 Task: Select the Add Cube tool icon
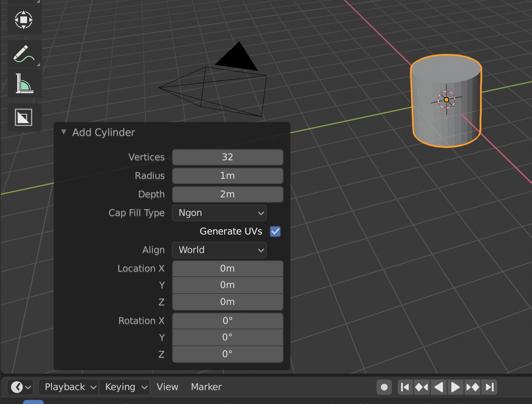click(24, 117)
